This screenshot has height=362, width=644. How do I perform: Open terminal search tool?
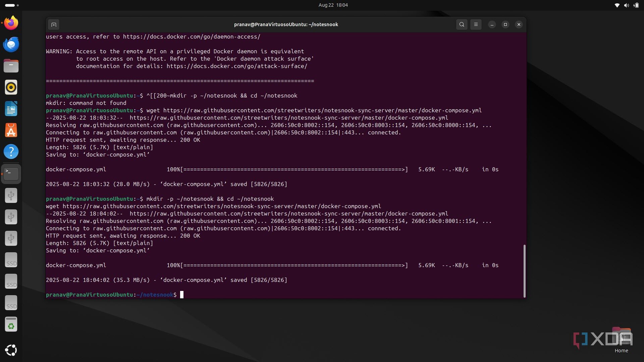coord(462,24)
